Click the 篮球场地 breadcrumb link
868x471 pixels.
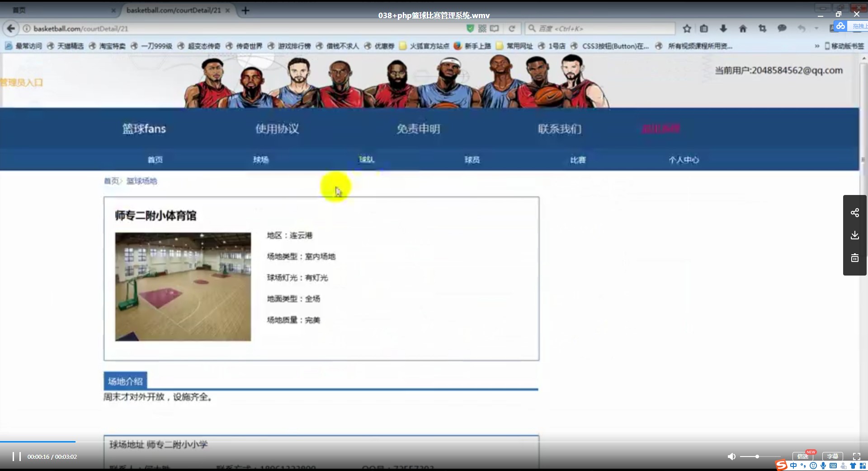click(142, 181)
